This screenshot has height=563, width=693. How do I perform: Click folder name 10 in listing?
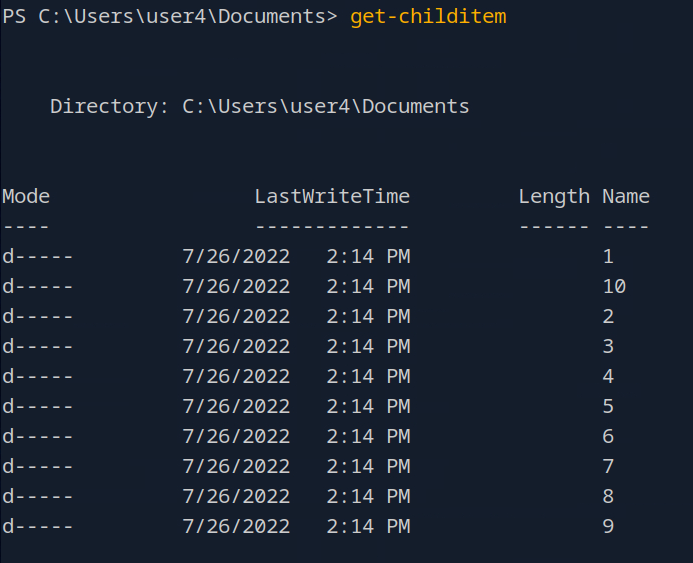point(614,287)
